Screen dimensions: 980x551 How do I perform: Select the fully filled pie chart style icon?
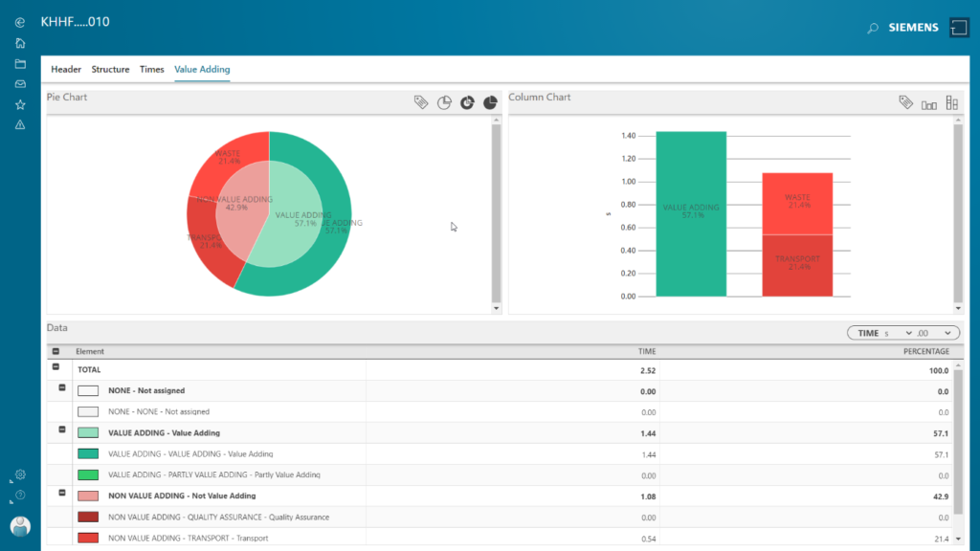490,102
